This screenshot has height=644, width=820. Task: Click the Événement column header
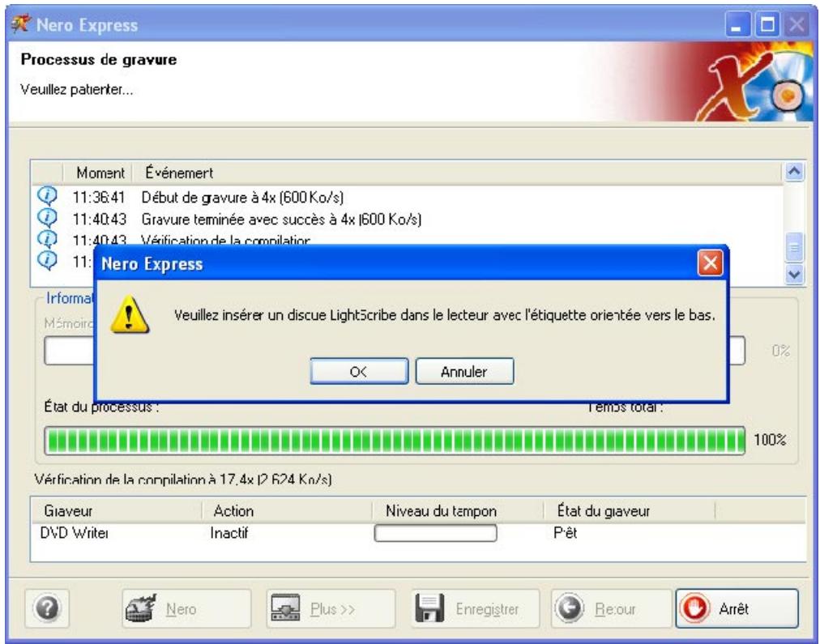tap(458, 173)
